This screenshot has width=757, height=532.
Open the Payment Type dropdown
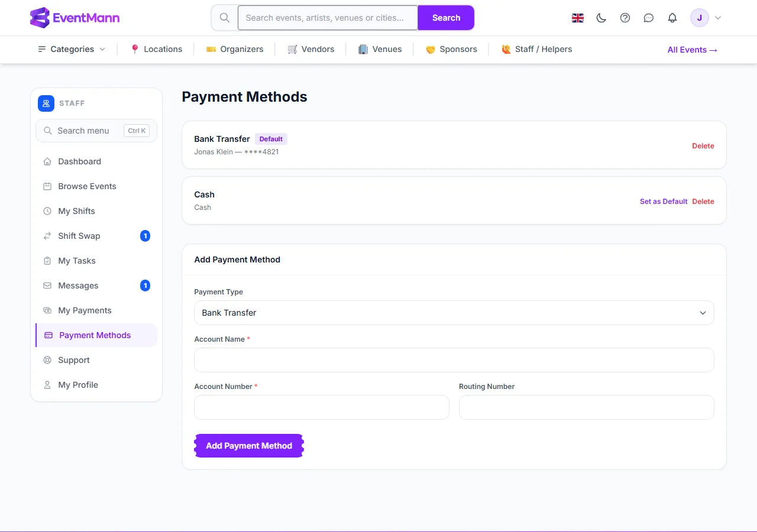coord(454,313)
